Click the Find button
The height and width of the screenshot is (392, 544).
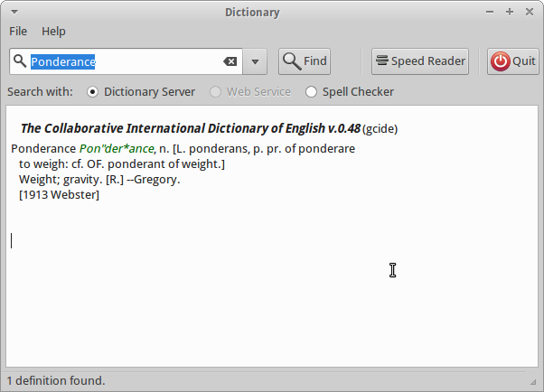305,61
